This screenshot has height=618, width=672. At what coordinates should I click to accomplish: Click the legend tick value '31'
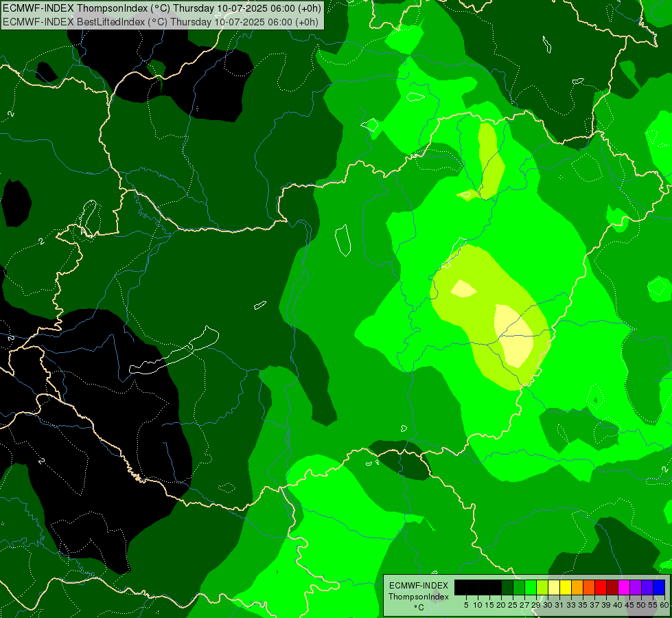tap(559, 605)
